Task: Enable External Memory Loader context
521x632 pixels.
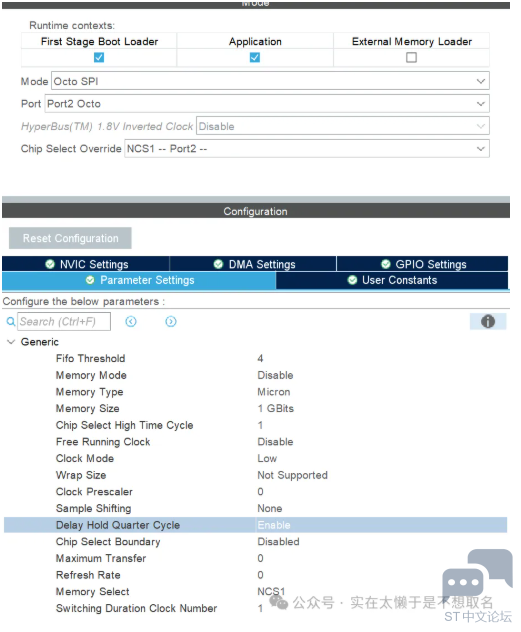Action: pos(411,58)
